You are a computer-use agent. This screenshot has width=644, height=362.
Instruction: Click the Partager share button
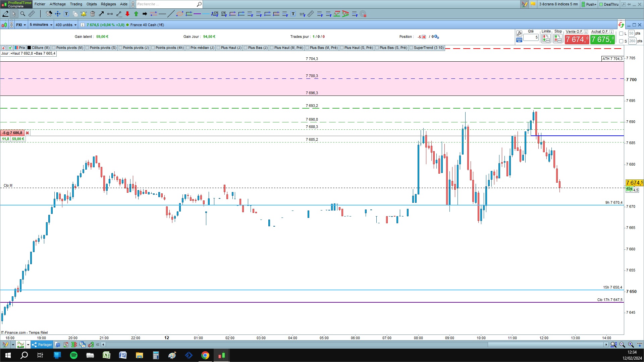[x=42, y=345]
